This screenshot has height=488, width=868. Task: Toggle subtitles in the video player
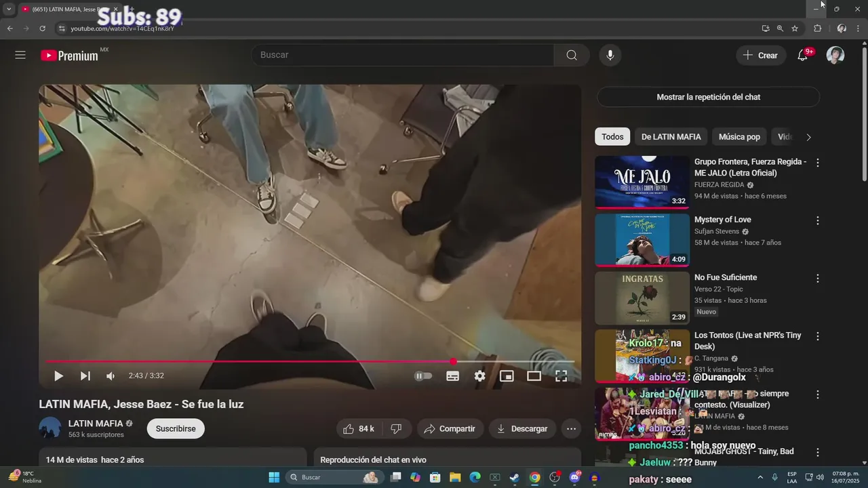click(453, 375)
